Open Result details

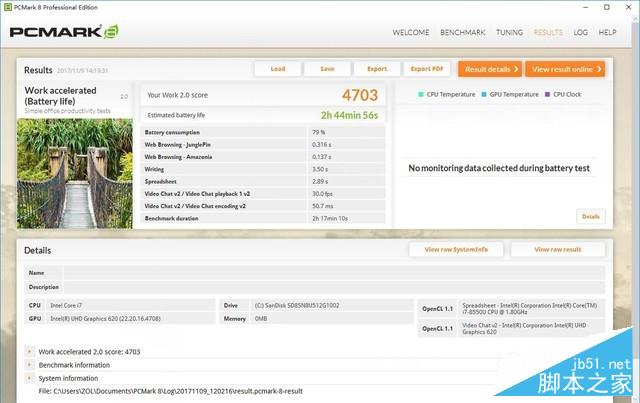(490, 69)
